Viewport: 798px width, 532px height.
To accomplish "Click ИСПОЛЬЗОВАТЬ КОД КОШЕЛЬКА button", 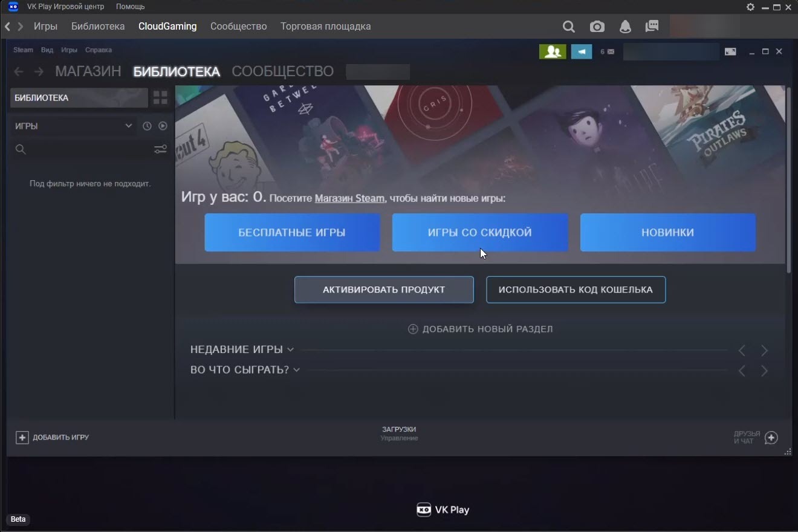I will click(576, 290).
